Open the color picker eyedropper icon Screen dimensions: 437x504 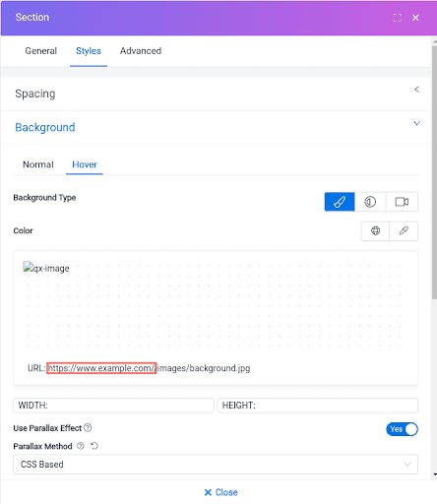coord(404,231)
